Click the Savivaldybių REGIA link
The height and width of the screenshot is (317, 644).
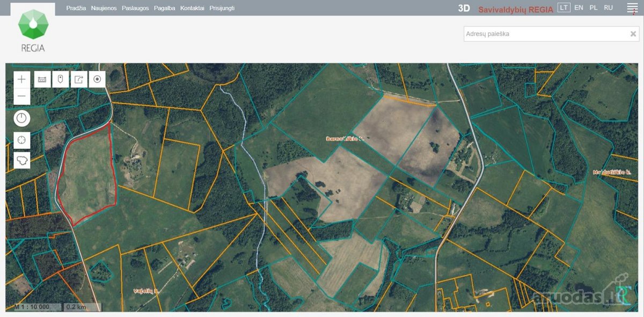pyautogui.click(x=515, y=9)
